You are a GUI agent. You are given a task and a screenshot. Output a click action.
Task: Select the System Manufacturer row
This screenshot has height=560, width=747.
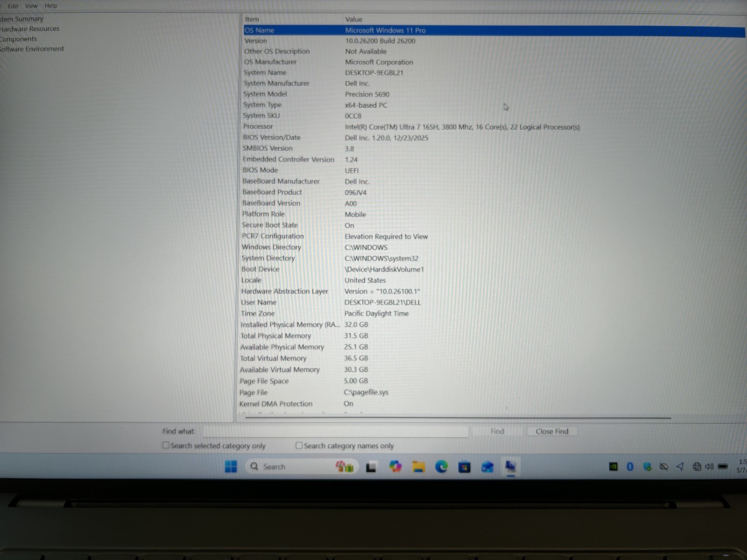tap(494, 84)
